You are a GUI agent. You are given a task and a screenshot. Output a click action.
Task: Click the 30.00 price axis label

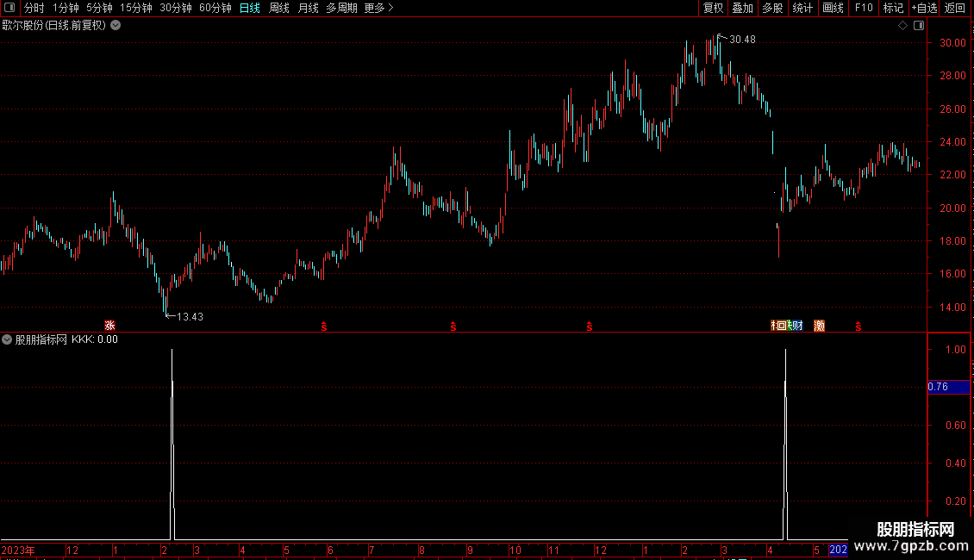pos(952,43)
